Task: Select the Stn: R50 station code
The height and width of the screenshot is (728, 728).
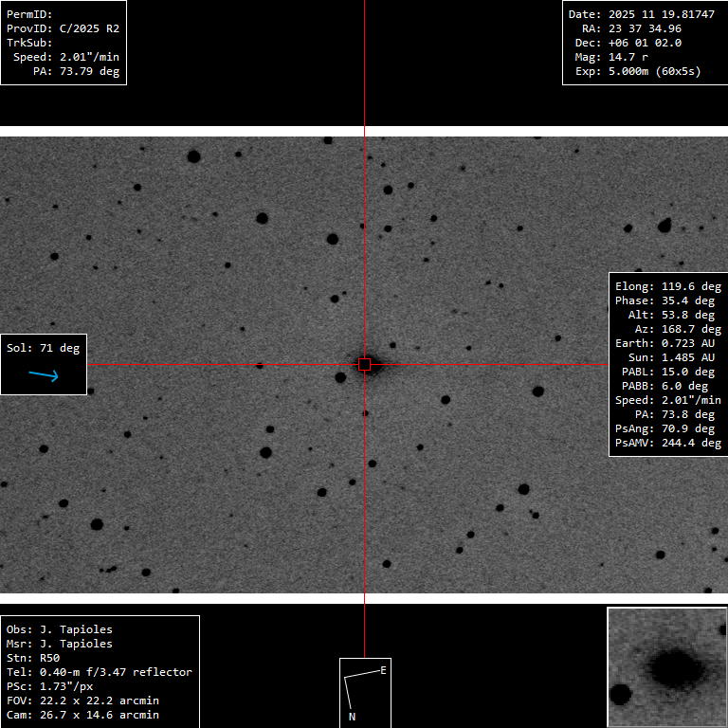Action: [33, 658]
